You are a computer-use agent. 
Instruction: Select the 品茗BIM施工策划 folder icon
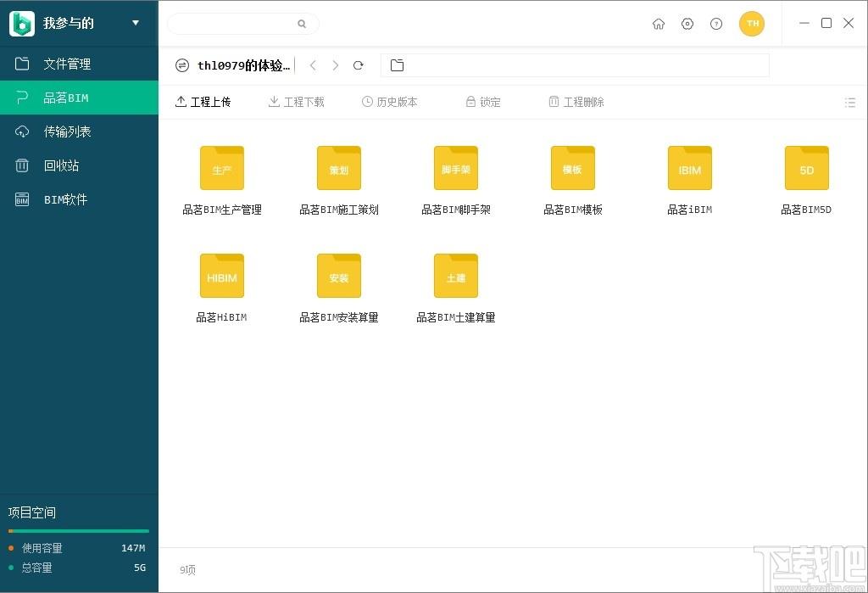point(339,168)
